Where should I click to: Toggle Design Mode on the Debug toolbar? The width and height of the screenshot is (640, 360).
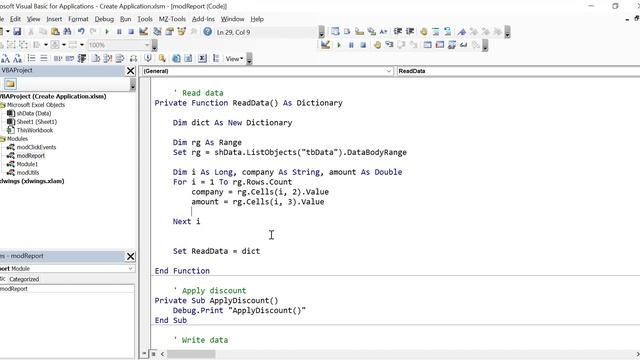(x=325, y=44)
